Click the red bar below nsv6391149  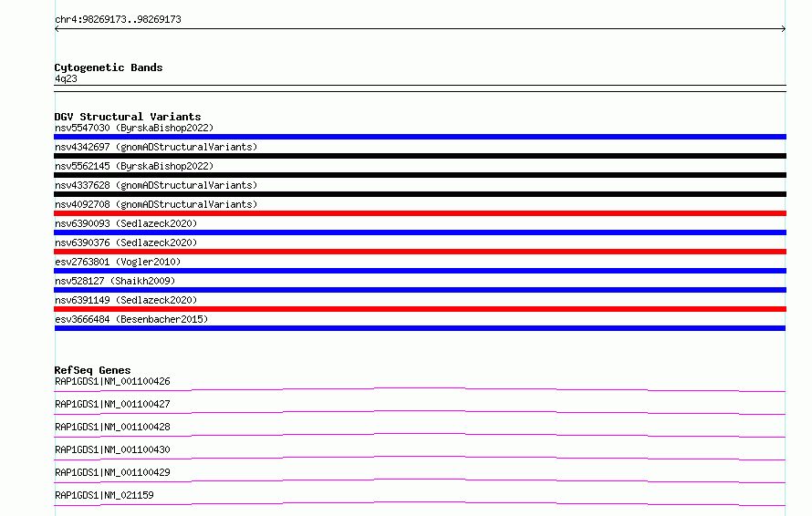click(420, 309)
